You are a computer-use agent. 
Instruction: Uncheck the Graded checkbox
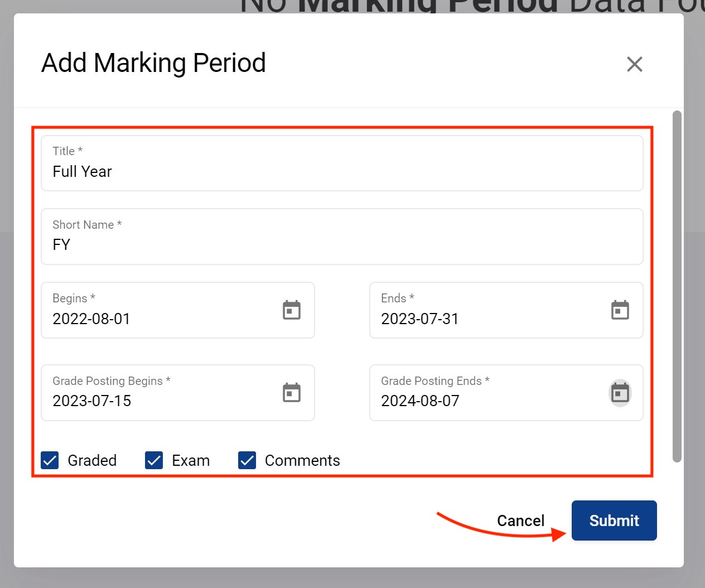click(50, 460)
